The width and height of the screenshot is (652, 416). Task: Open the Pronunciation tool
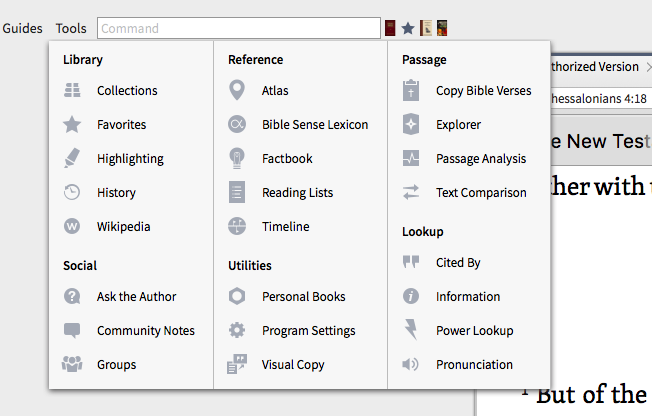(x=474, y=365)
